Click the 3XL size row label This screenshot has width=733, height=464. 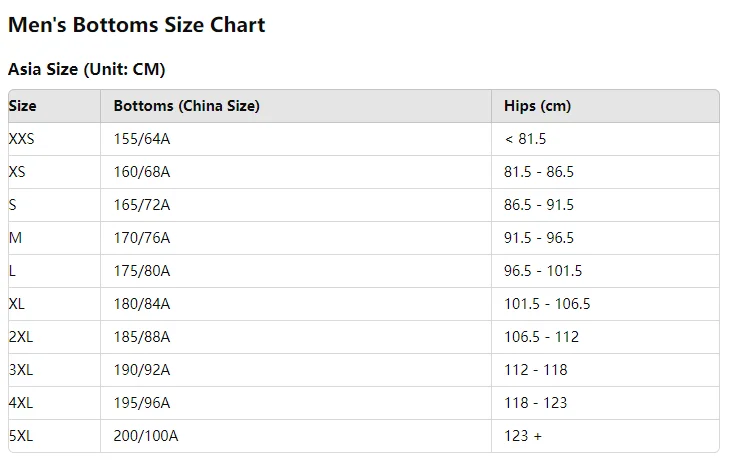(21, 370)
